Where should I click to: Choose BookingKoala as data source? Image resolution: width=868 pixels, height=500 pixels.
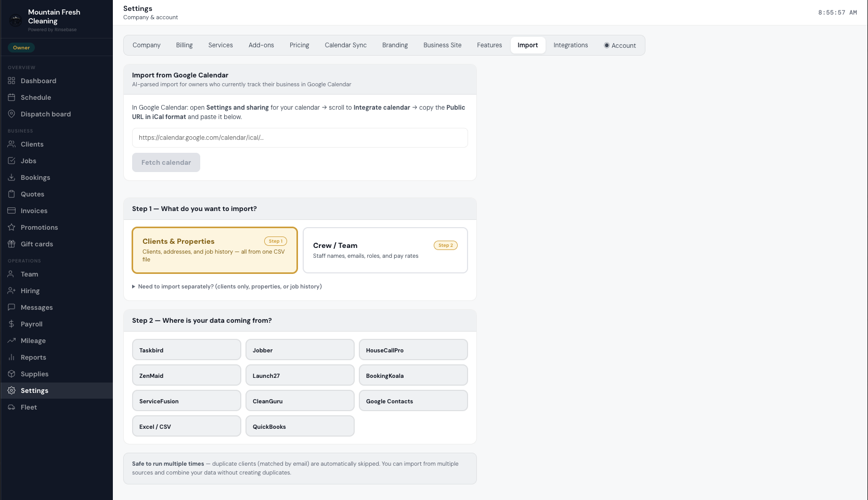tap(413, 375)
